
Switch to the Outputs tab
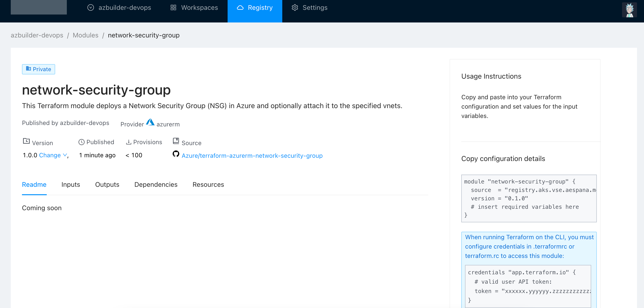coord(107,185)
